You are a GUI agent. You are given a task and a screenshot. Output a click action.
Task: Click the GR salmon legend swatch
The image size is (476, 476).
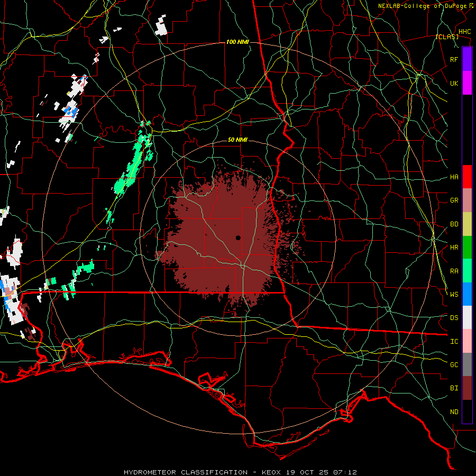tap(467, 200)
